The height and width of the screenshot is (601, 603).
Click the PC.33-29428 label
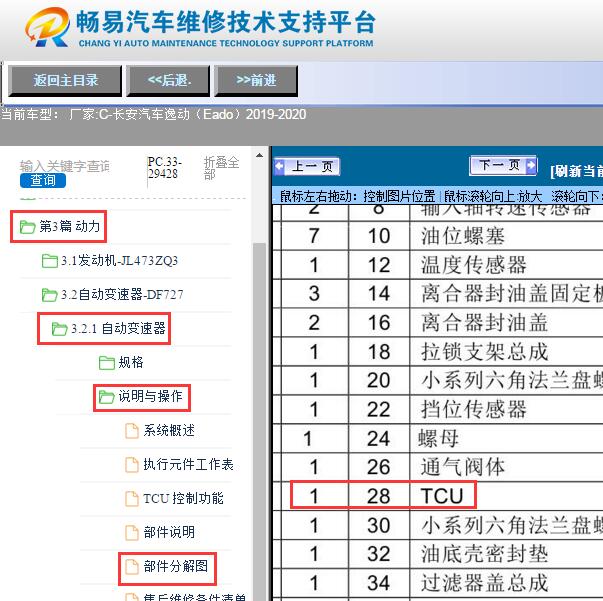tap(164, 168)
